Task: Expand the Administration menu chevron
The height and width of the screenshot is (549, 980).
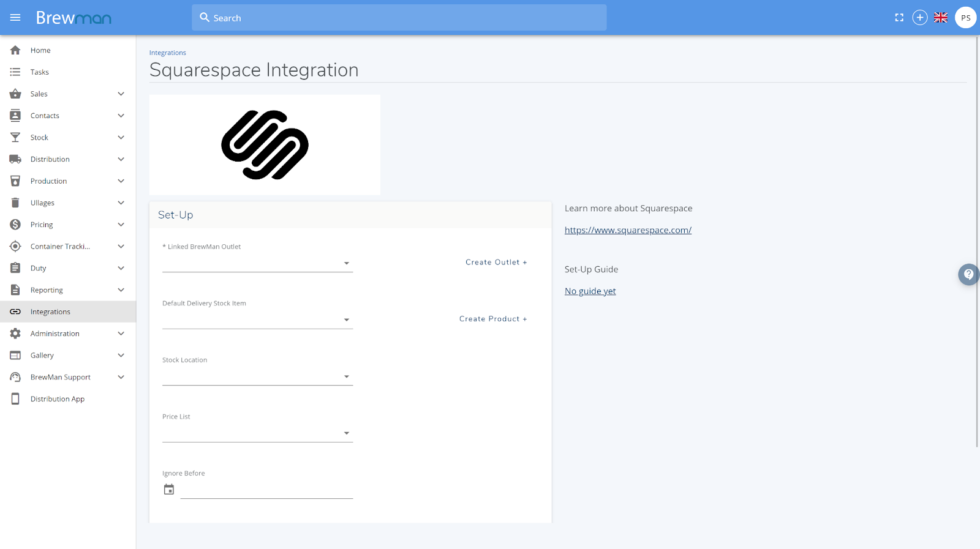Action: [121, 334]
